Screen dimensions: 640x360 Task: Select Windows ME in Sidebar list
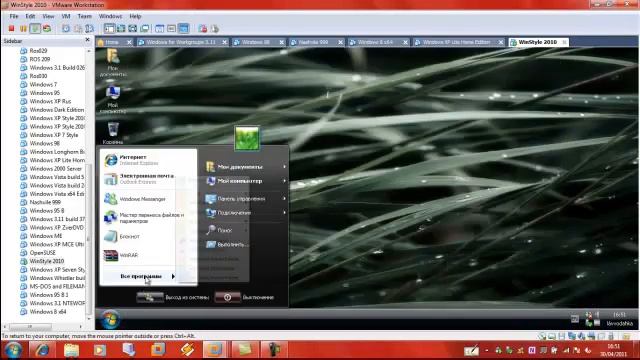click(x=46, y=236)
